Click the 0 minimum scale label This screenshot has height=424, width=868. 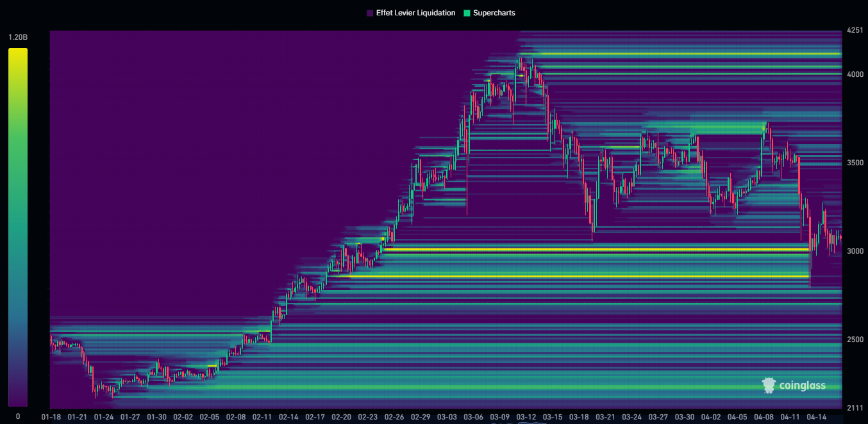18,416
